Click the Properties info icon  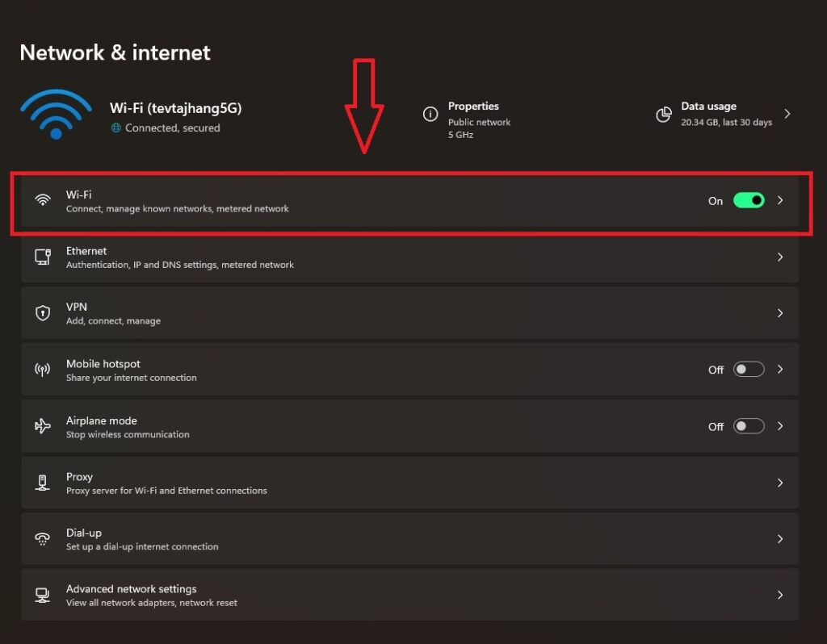click(430, 115)
